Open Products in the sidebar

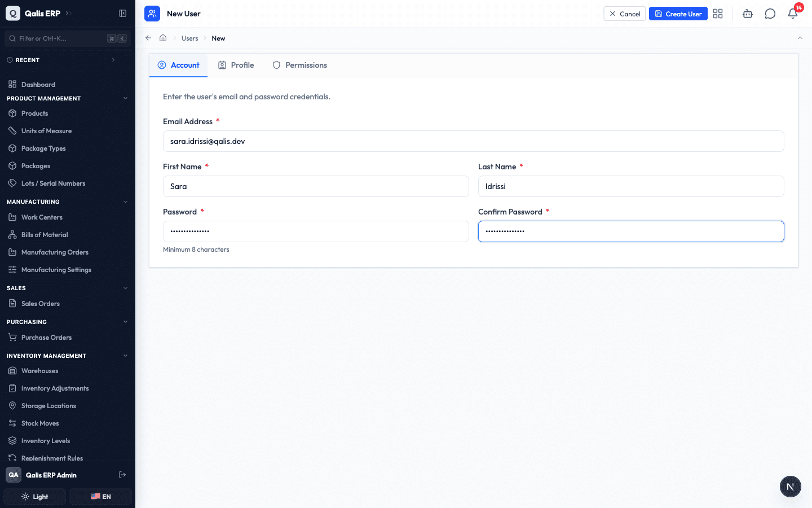pos(68,113)
